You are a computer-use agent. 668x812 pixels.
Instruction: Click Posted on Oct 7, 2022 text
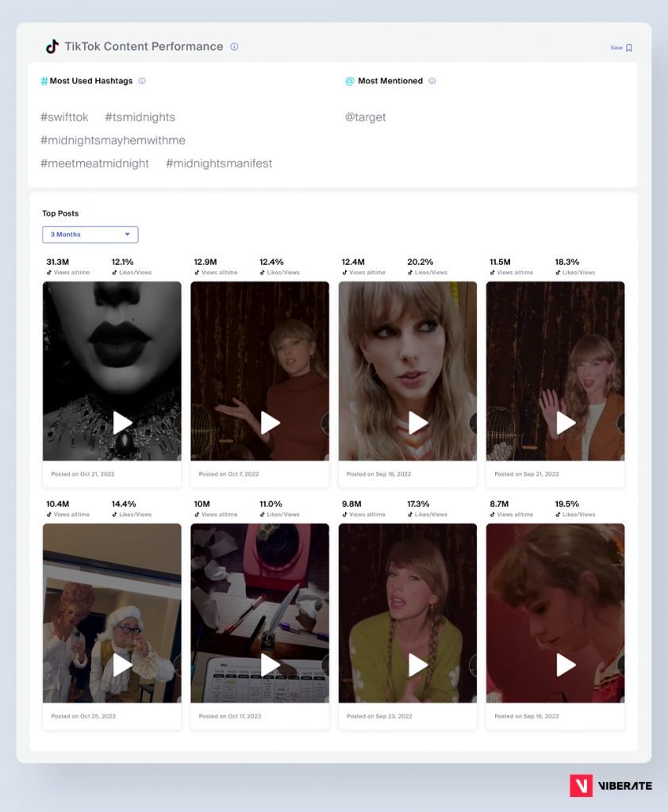(228, 474)
